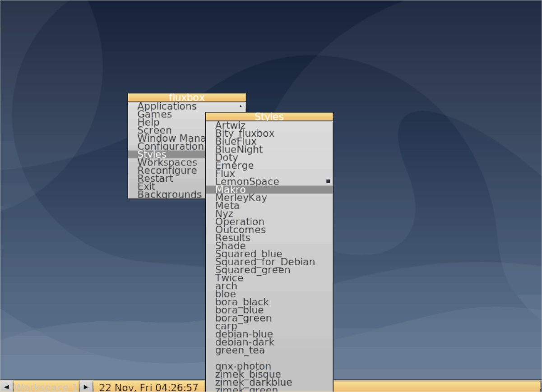Apply the green_tea style
The width and height of the screenshot is (542, 392).
(241, 350)
